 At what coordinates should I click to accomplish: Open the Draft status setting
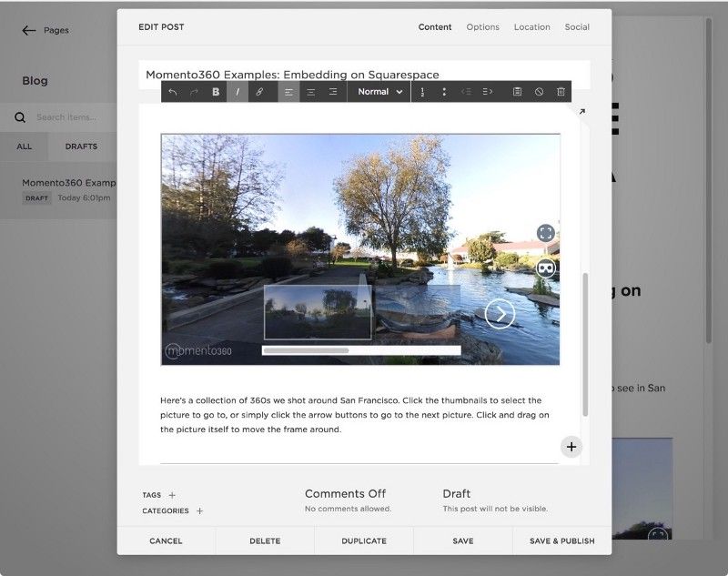click(495, 500)
